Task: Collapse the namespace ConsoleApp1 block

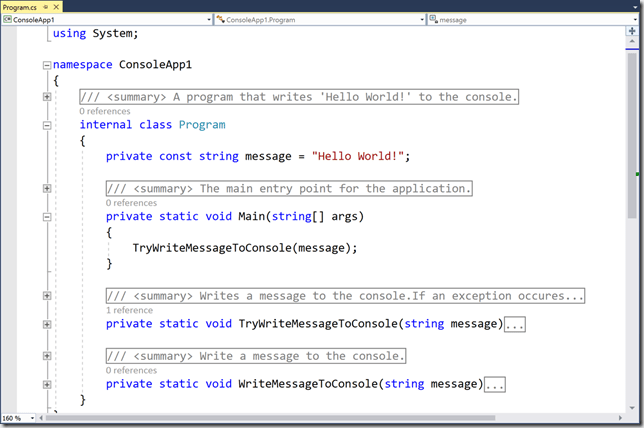Action: click(46, 65)
